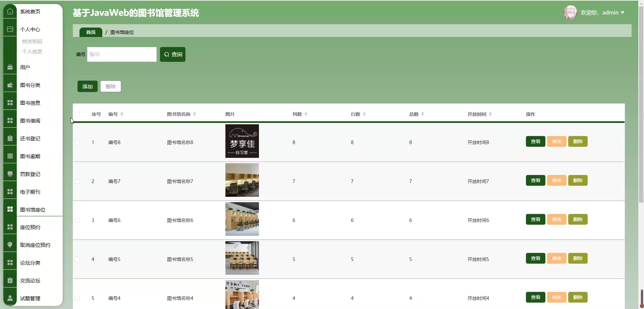The image size is (644, 309).
Task: Sort by 开放时间 column arrows
Action: point(490,114)
